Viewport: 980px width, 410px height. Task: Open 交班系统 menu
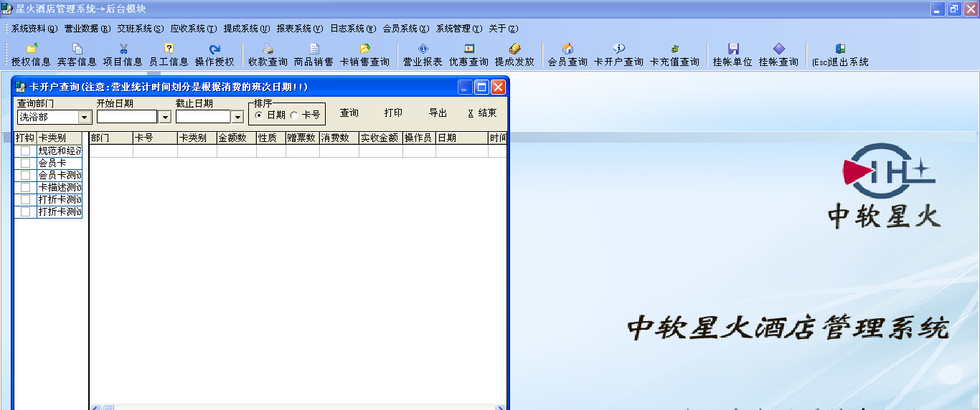[x=140, y=29]
